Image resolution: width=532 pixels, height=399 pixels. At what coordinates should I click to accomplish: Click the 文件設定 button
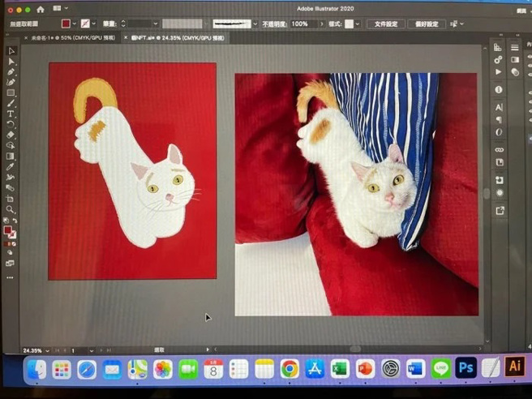click(385, 24)
